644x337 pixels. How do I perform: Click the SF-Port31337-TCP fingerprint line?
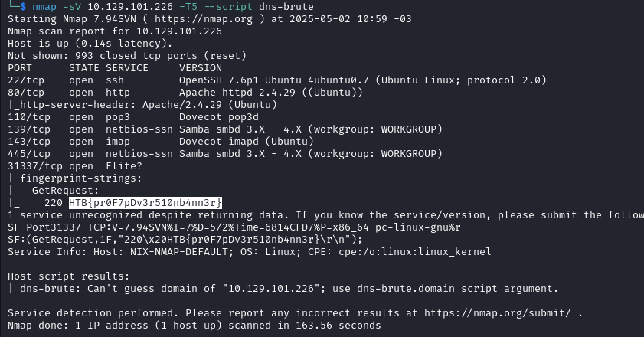pos(234,227)
